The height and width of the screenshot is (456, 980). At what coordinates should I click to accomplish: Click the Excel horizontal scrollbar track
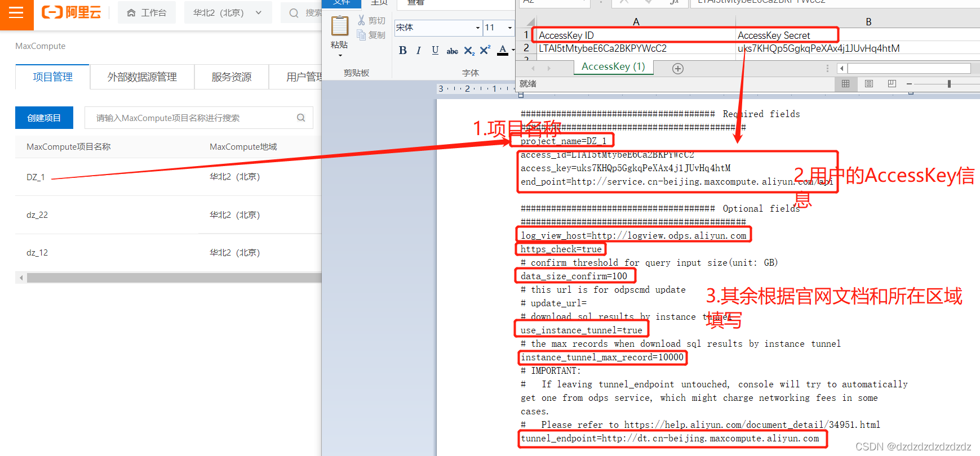(x=909, y=68)
